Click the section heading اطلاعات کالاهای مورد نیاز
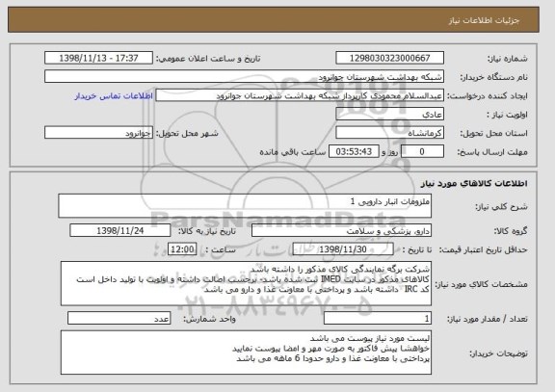The height and width of the screenshot is (392, 555). click(474, 183)
